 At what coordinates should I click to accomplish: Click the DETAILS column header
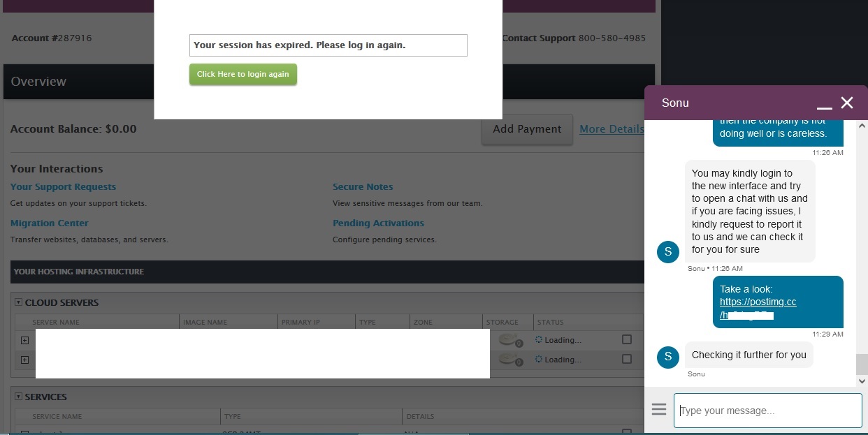(420, 417)
